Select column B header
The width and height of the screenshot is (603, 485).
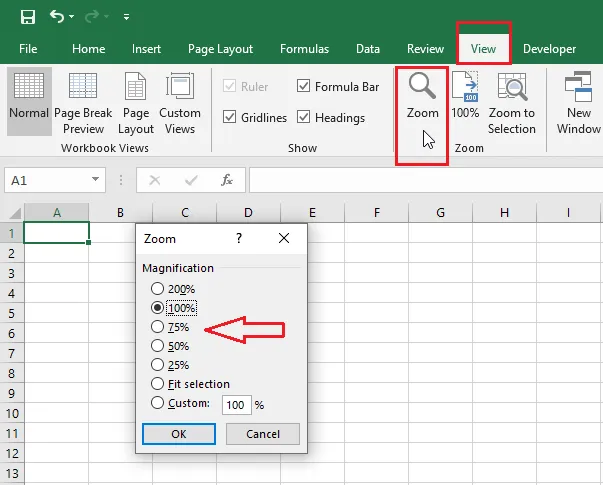120,212
